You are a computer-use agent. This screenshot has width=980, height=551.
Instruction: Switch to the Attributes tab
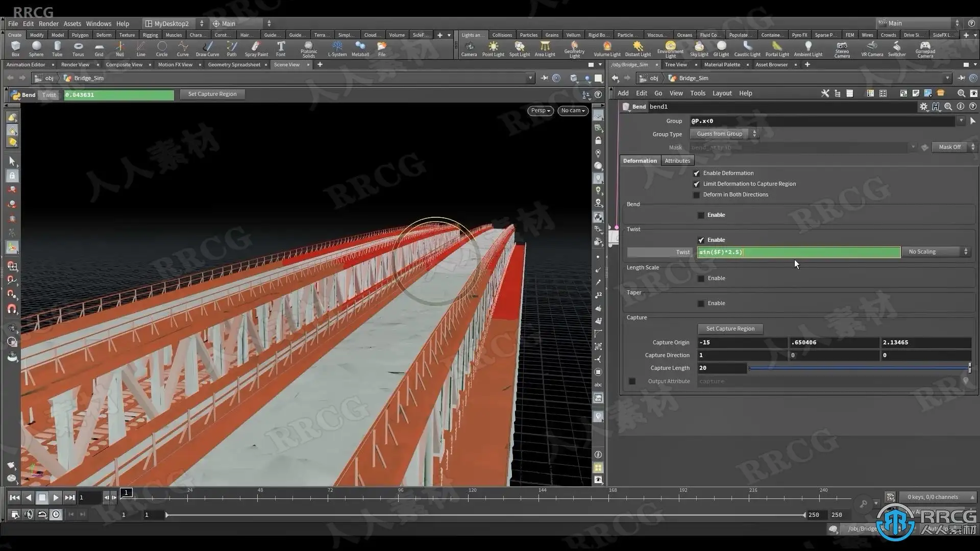click(x=677, y=161)
